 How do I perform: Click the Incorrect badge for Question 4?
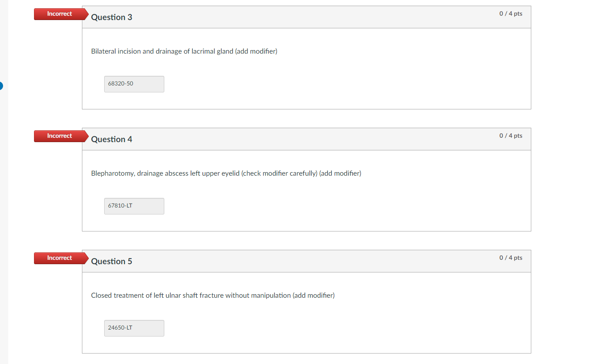pyautogui.click(x=60, y=136)
